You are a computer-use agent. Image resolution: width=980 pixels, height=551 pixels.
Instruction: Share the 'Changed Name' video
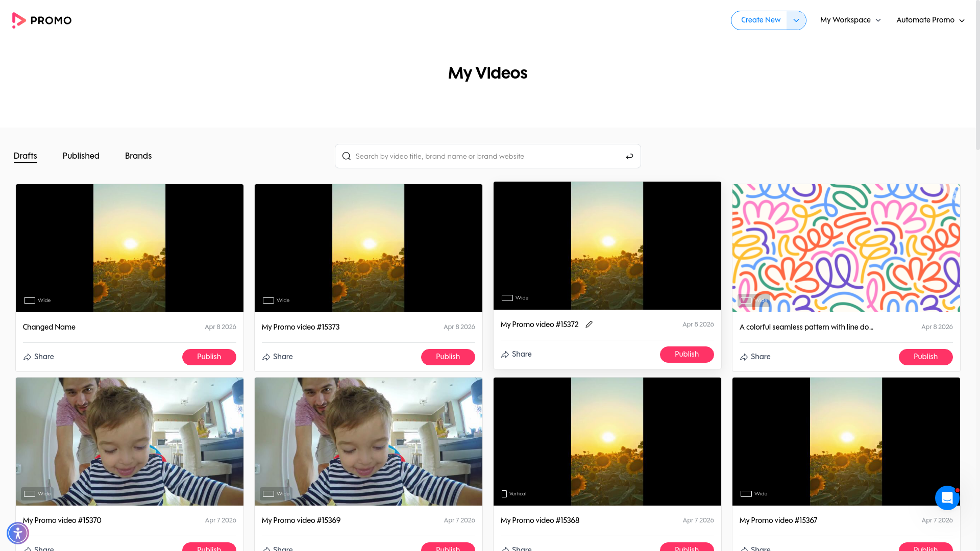tap(38, 357)
